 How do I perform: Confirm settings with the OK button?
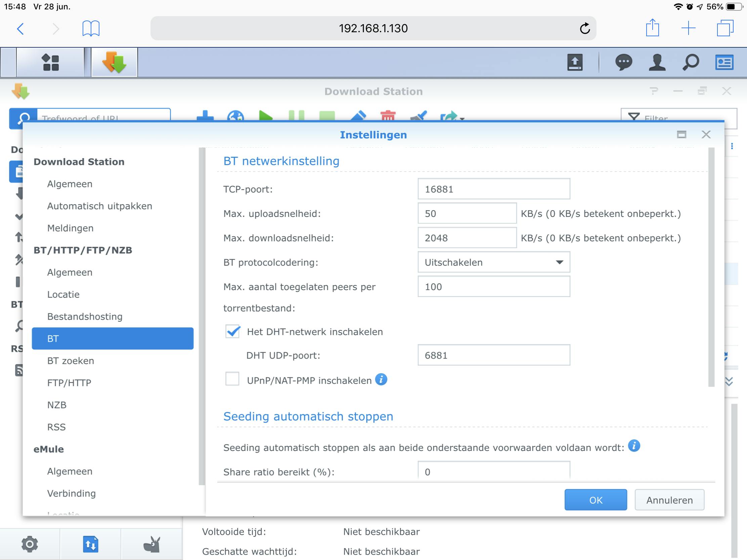596,500
